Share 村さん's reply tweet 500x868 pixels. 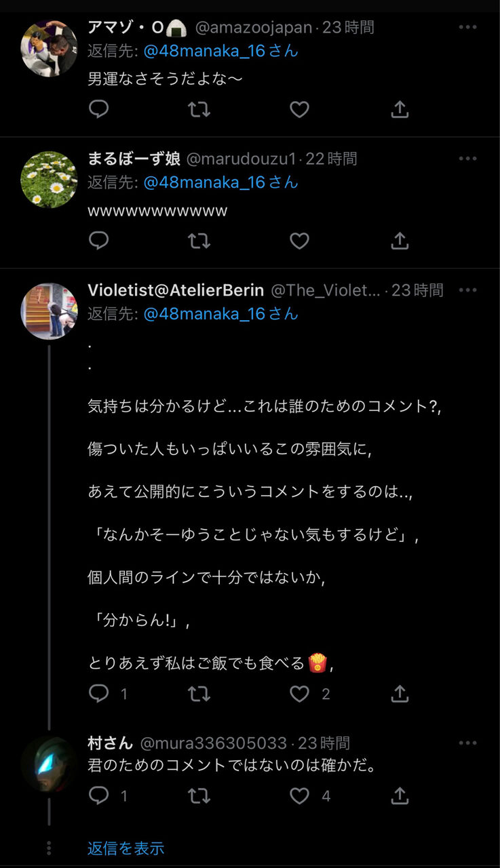400,795
